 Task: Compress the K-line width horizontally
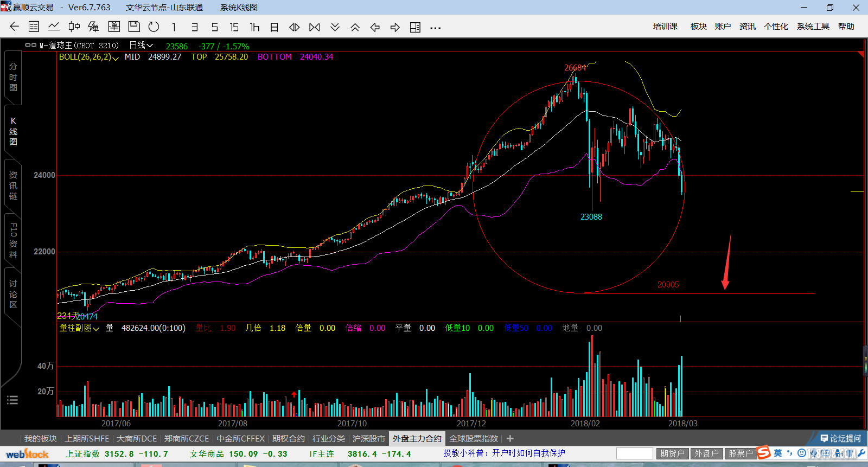[x=315, y=27]
